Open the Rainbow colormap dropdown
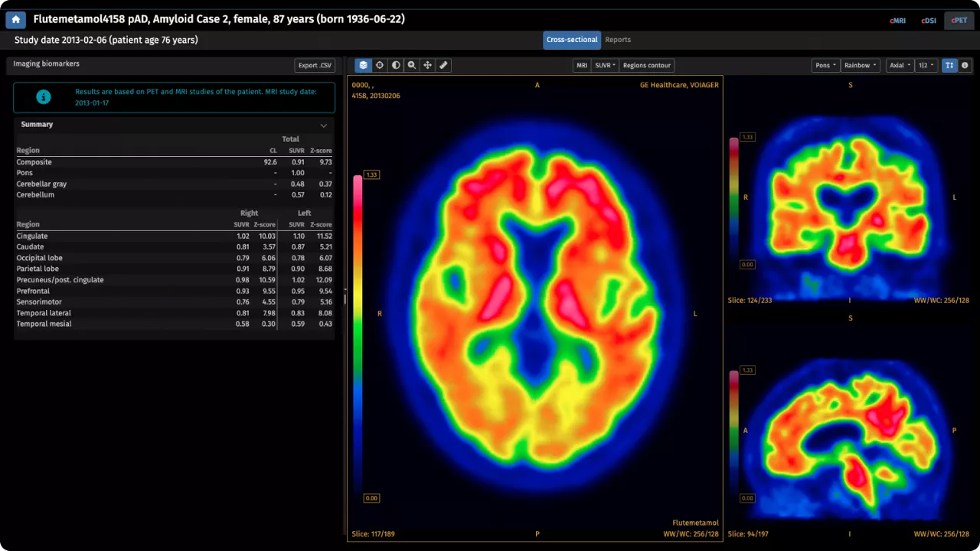This screenshot has width=980, height=551. click(861, 65)
